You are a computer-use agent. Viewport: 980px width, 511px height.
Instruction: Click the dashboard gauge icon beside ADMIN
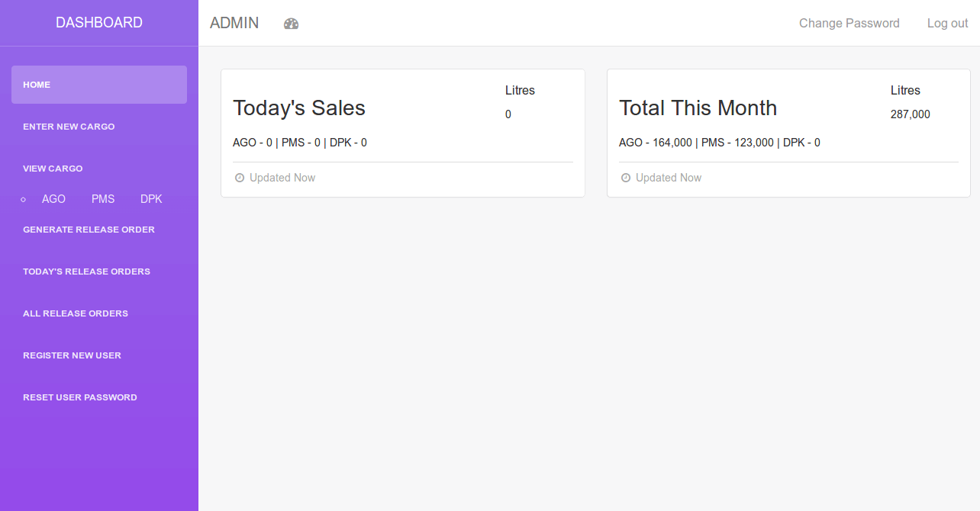(291, 24)
